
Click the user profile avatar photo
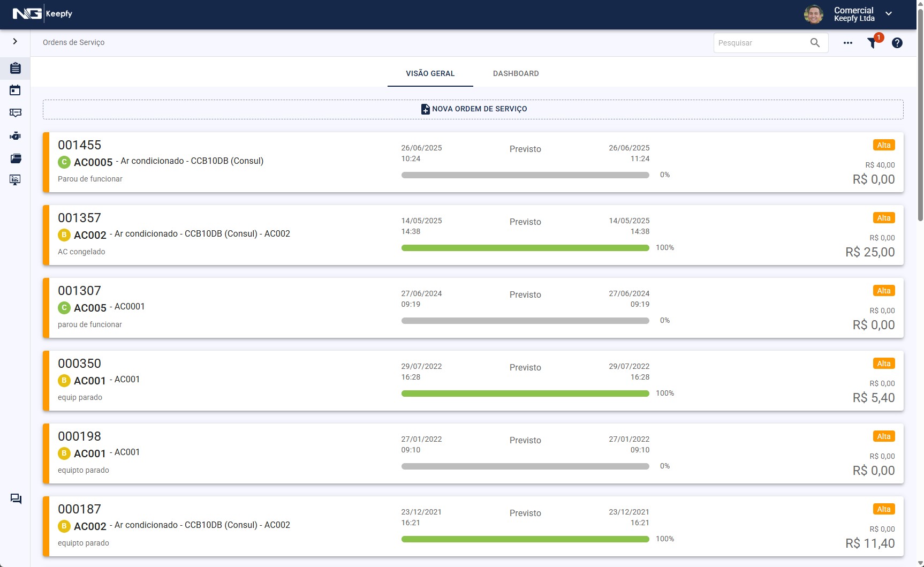[814, 14]
